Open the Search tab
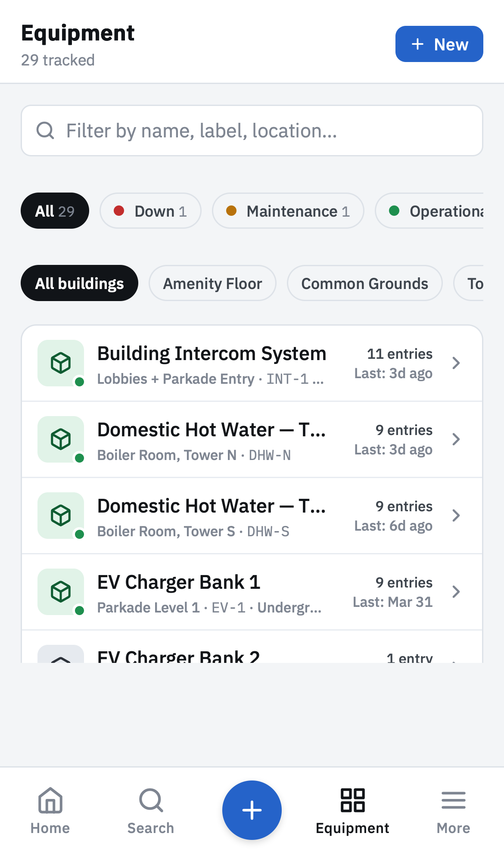Image resolution: width=504 pixels, height=858 pixels. coord(151,811)
